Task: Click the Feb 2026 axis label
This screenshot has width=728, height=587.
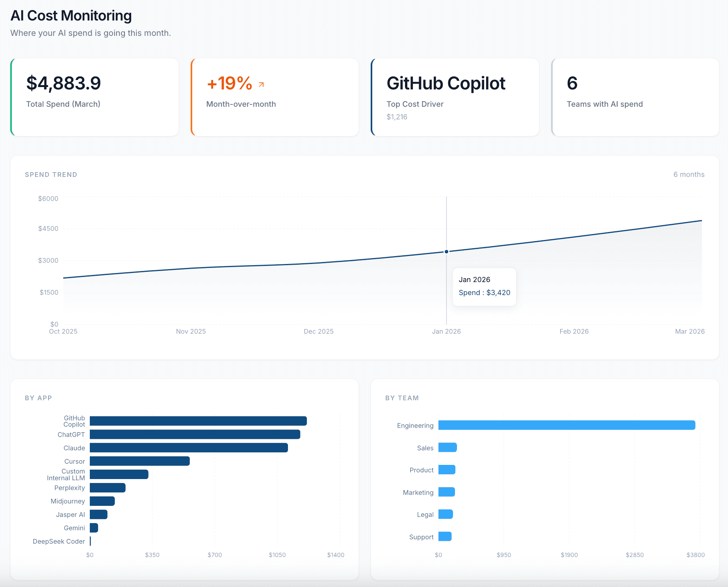Action: coord(574,331)
